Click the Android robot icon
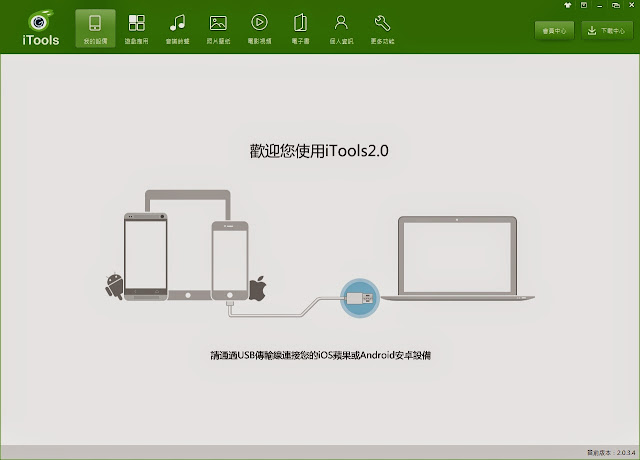The height and width of the screenshot is (460, 640). tap(114, 286)
